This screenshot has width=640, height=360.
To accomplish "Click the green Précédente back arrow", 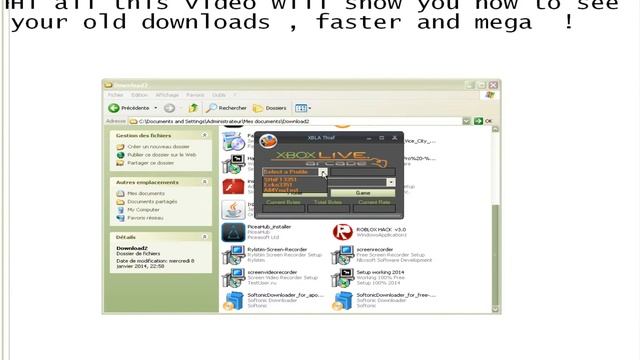I will 114,108.
